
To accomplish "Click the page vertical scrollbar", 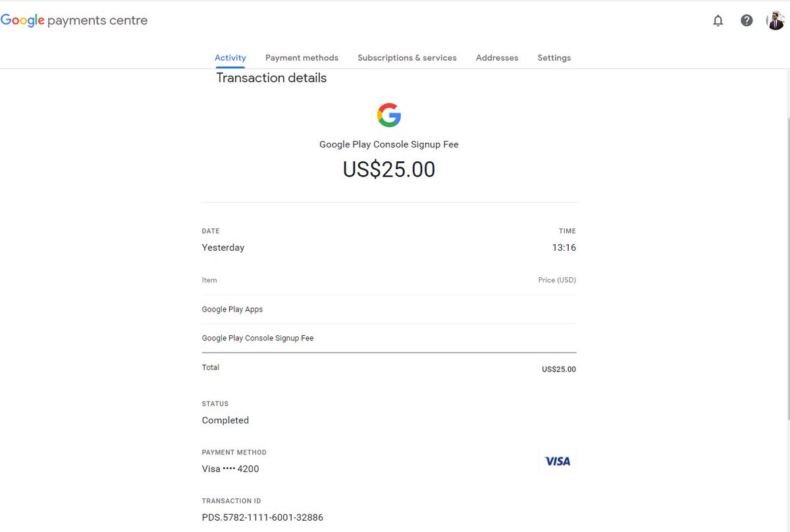I will click(x=788, y=268).
